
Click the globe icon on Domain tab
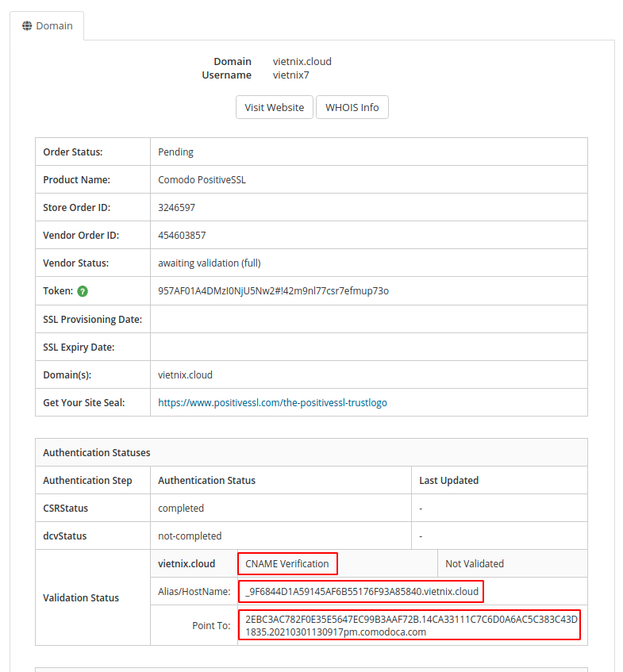pyautogui.click(x=27, y=25)
